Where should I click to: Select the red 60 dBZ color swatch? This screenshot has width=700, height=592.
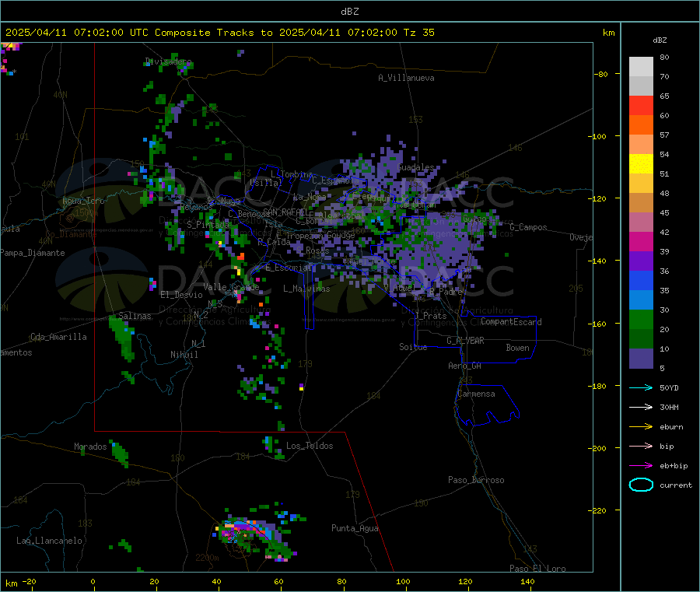click(x=641, y=105)
